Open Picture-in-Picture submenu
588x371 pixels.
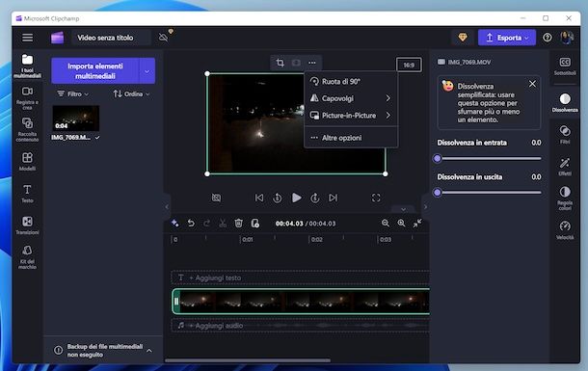coord(351,116)
